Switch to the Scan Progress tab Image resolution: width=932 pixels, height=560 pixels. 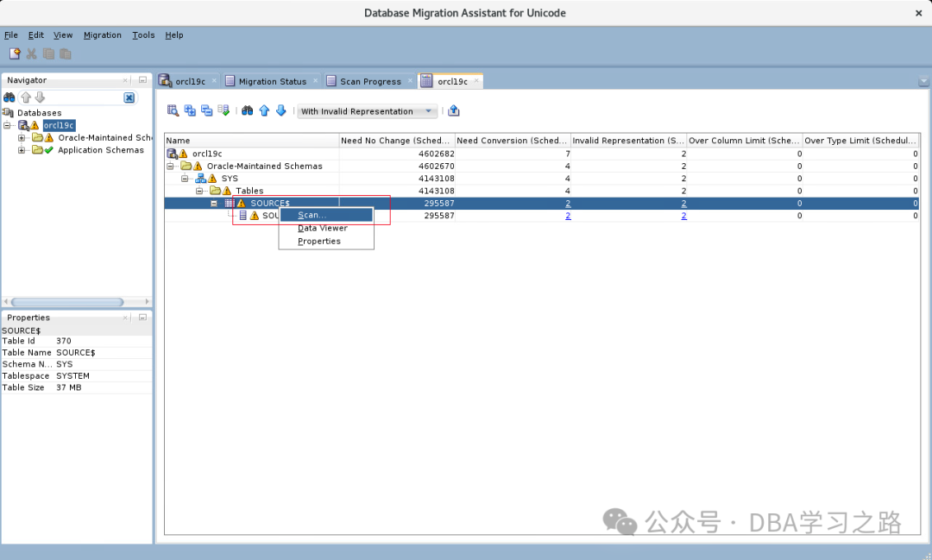(370, 81)
